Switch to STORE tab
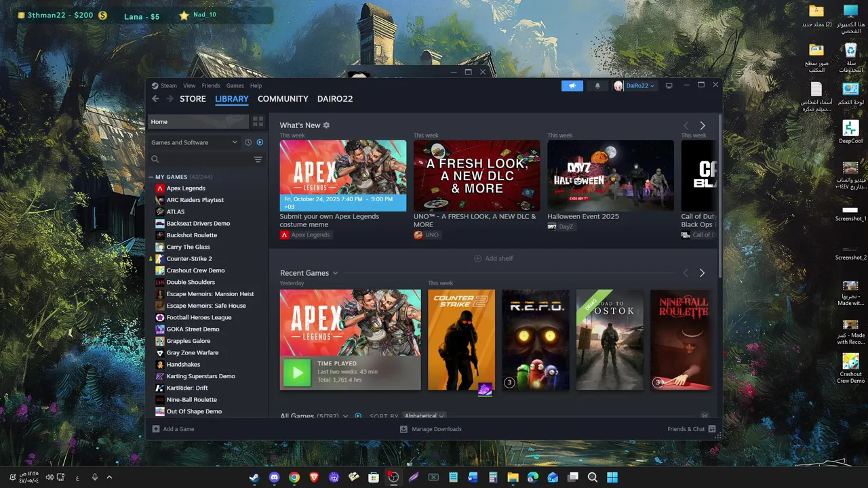Viewport: 868px width, 488px height. tap(193, 99)
